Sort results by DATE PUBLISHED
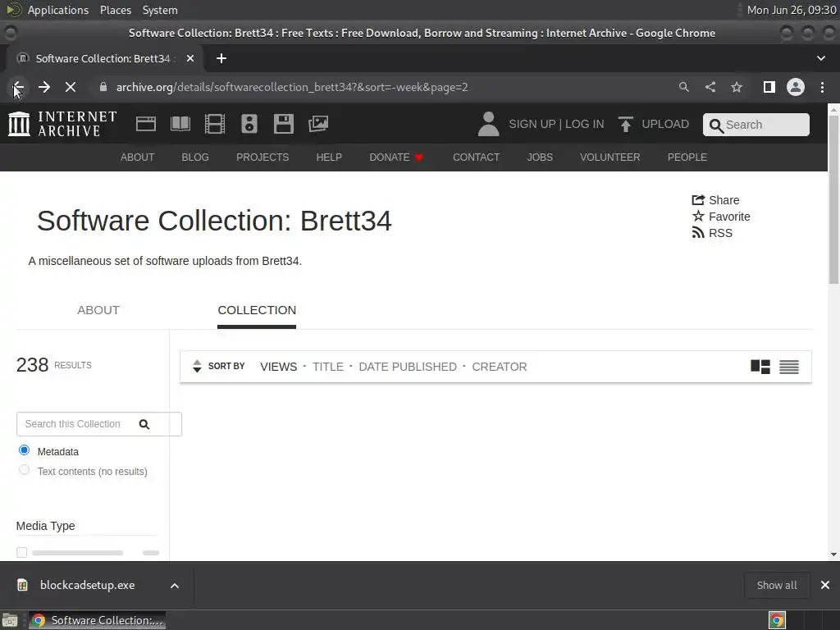This screenshot has width=840, height=630. tap(408, 367)
